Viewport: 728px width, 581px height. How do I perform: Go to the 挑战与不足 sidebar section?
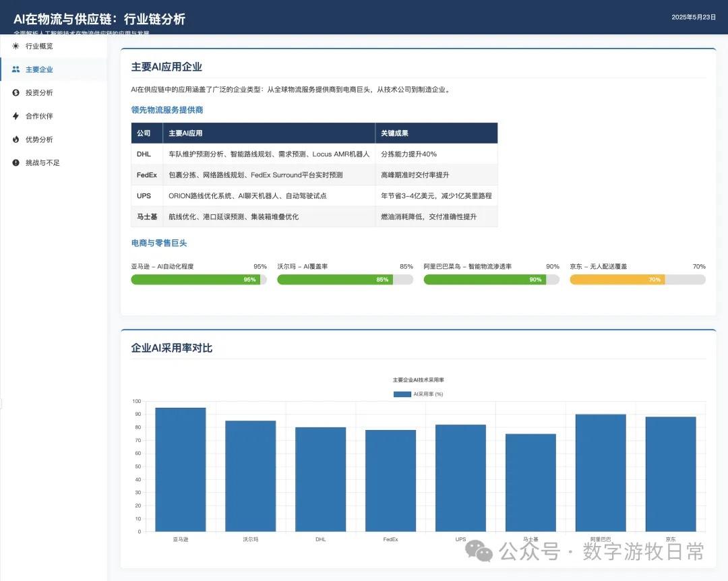click(43, 163)
